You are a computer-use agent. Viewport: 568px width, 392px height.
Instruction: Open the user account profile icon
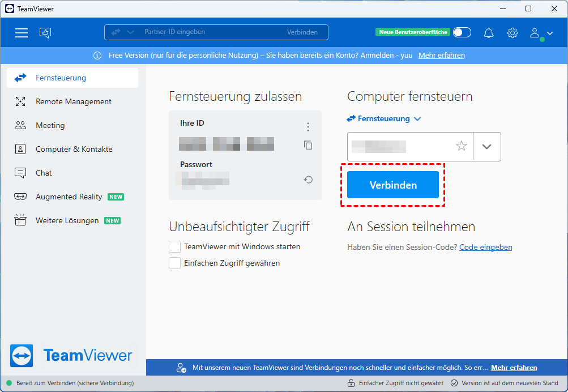tap(535, 33)
